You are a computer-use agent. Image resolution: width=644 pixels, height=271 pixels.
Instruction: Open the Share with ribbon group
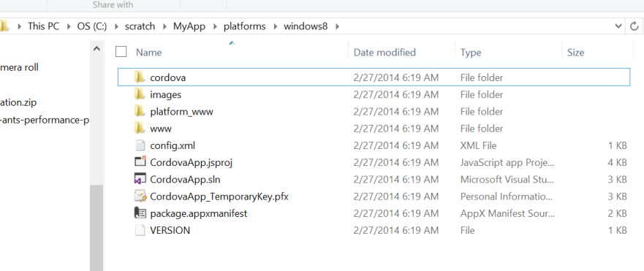(x=113, y=5)
